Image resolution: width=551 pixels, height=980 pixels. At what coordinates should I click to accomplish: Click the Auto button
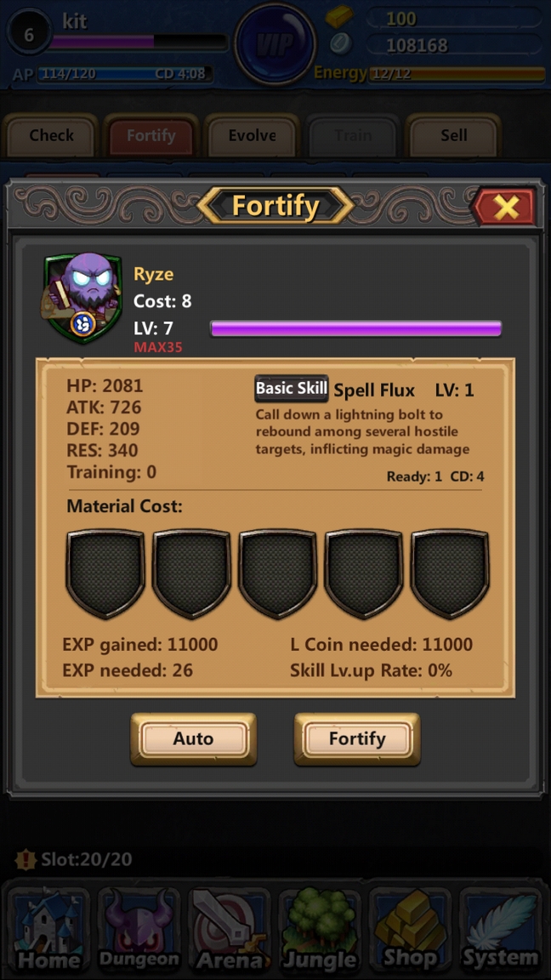click(193, 738)
